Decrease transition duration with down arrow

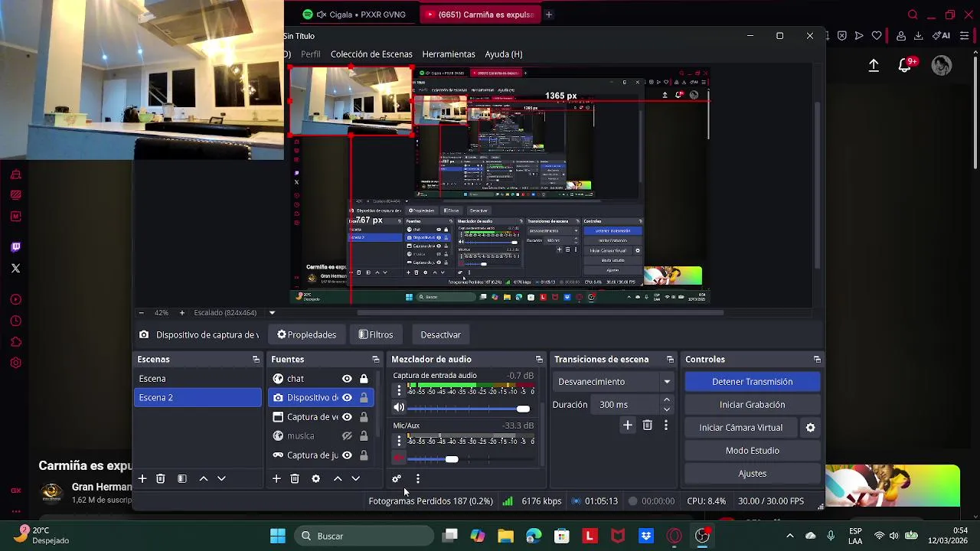[666, 409]
